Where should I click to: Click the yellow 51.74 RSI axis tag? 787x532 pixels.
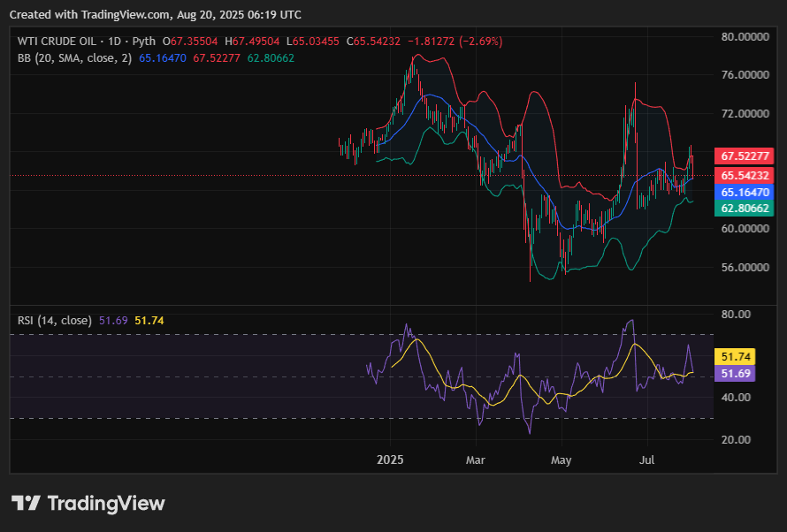point(736,357)
